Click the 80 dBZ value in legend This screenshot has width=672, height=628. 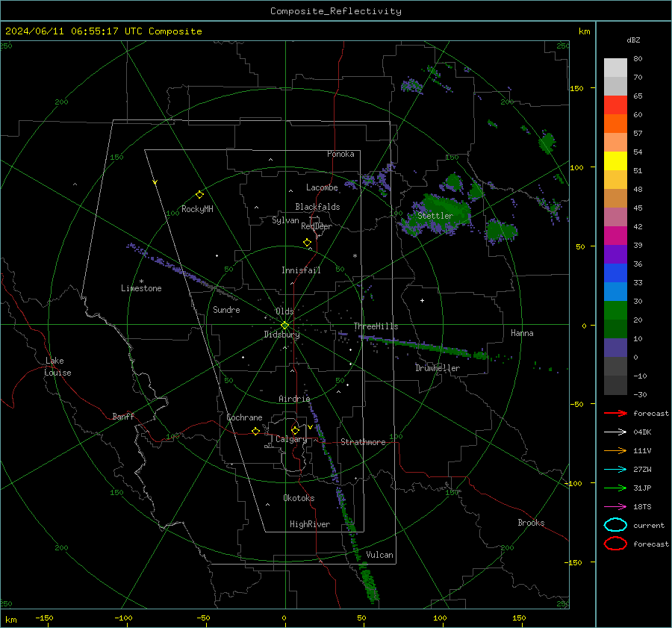click(x=638, y=59)
